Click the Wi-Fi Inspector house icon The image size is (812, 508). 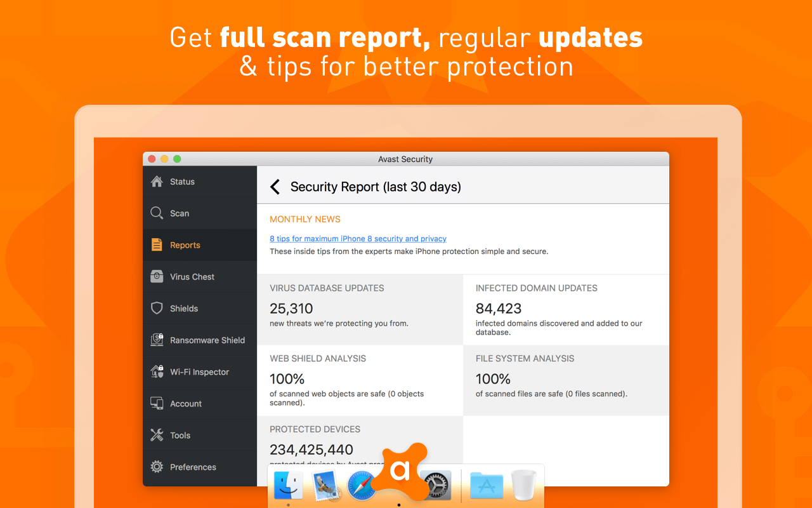pos(157,372)
